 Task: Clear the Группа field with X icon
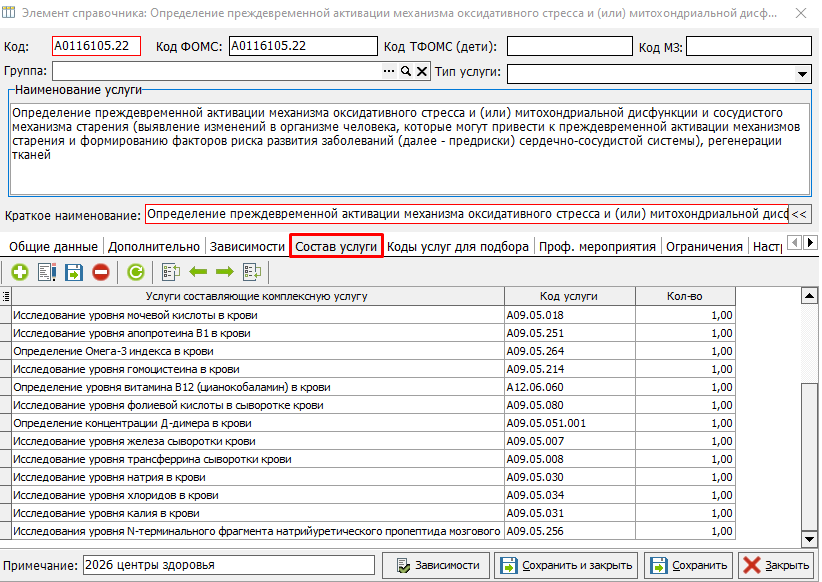coord(422,72)
